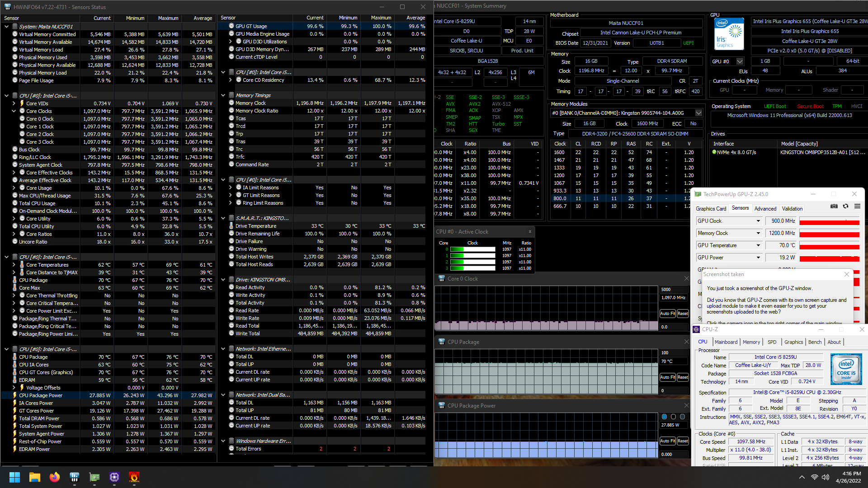This screenshot has width=868, height=488.
Task: Collapse System: Maita NUCCF01 group
Action: pyautogui.click(x=7, y=27)
